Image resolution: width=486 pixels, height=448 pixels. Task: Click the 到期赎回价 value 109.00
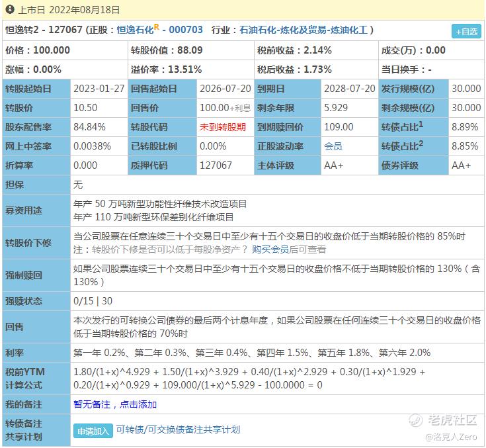point(339,127)
